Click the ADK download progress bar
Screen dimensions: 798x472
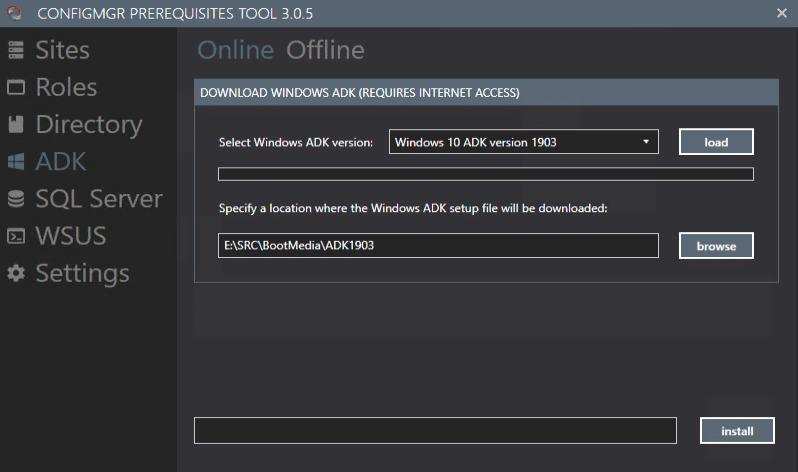pyautogui.click(x=485, y=175)
